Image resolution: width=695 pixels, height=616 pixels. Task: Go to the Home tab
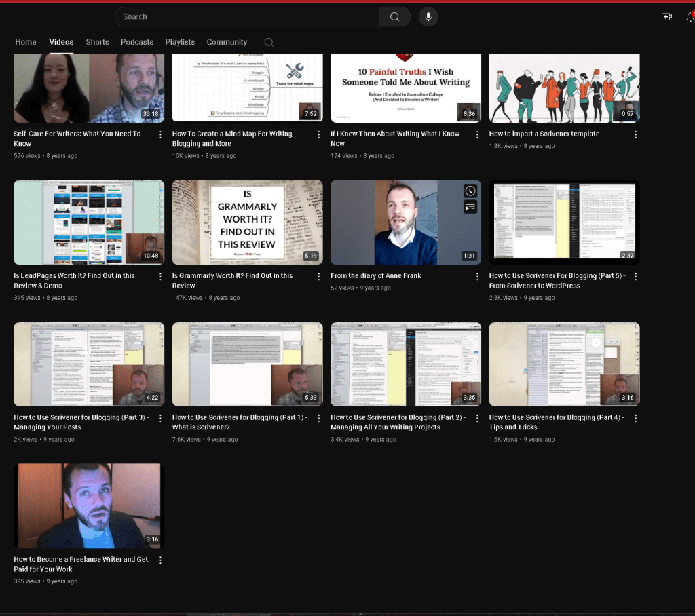click(x=26, y=42)
